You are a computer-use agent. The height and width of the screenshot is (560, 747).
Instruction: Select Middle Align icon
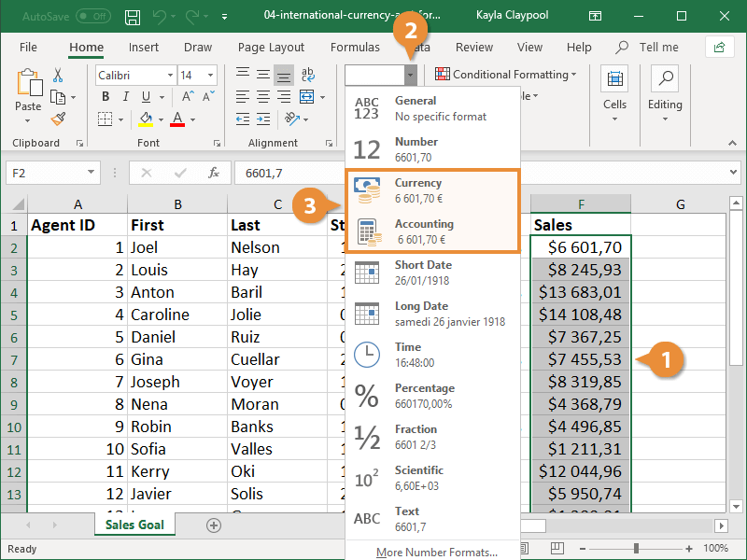[x=263, y=74]
